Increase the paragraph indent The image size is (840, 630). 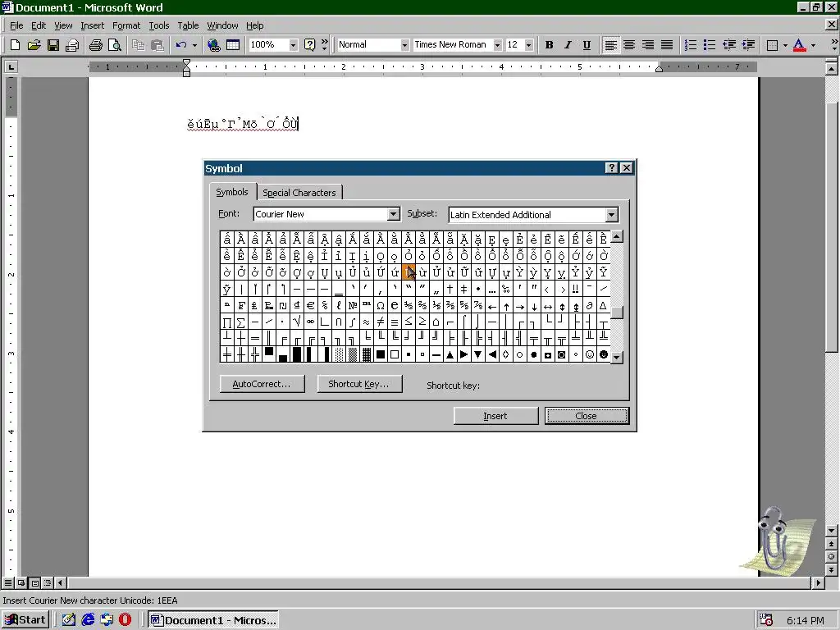click(748, 45)
